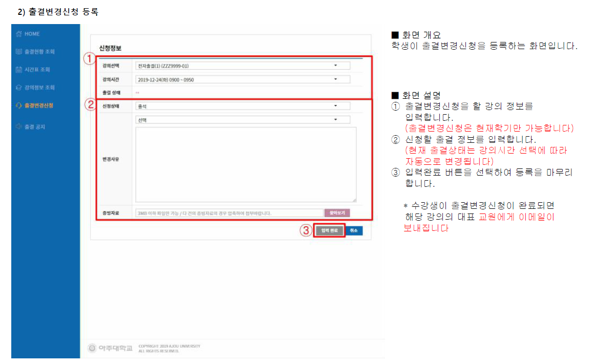This screenshot has height=364, width=596.
Task: Open the 출결 공지 menu item
Action: click(x=35, y=126)
